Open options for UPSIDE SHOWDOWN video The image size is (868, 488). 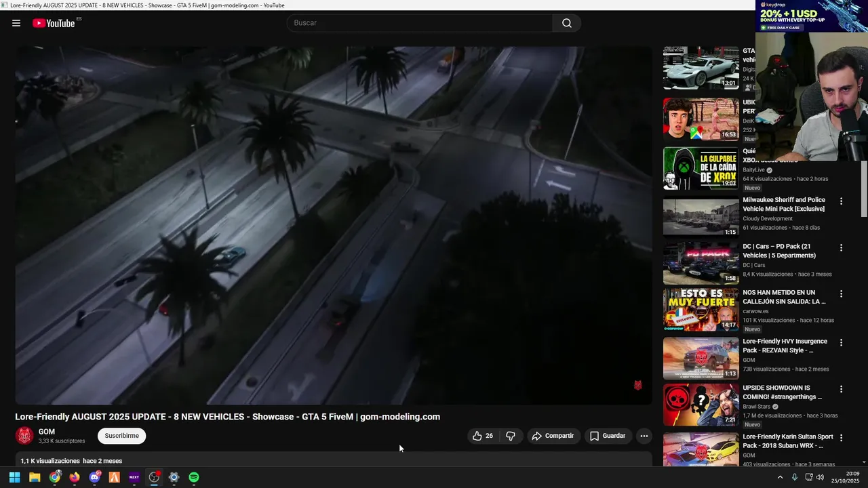(x=841, y=390)
